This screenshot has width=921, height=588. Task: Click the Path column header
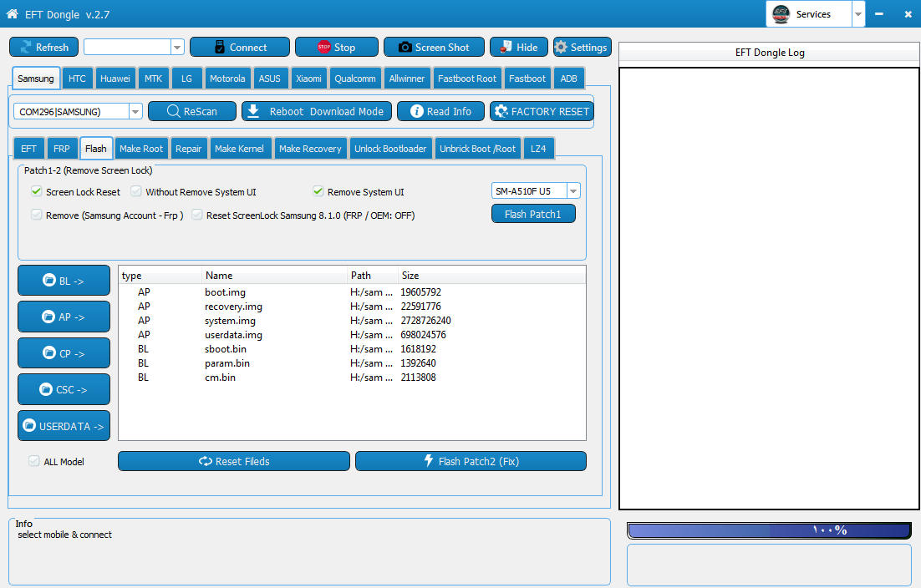click(x=373, y=276)
